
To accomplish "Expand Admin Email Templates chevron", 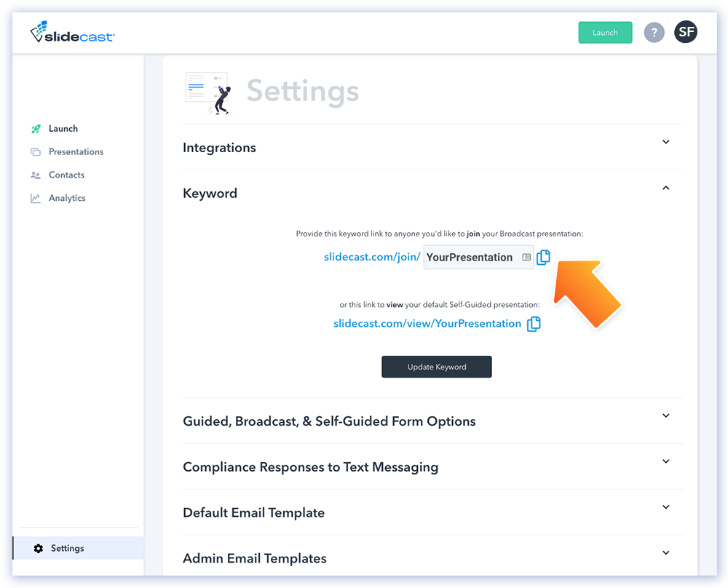I will (666, 553).
